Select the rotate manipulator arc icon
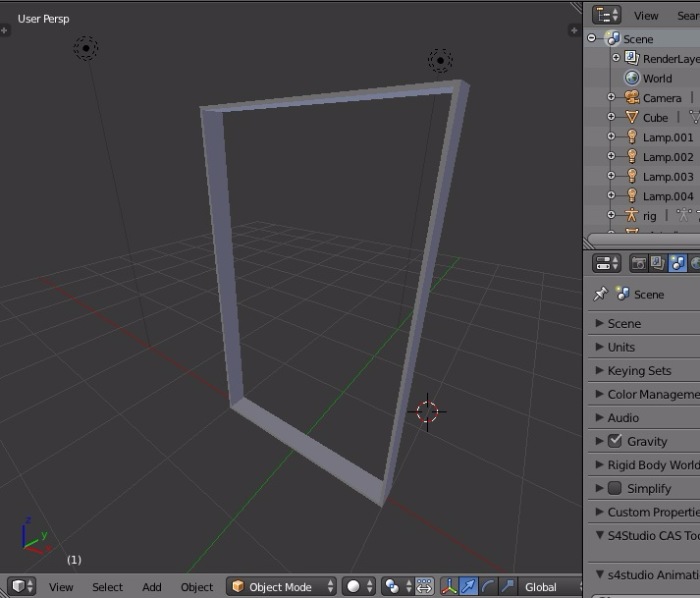 pos(489,587)
